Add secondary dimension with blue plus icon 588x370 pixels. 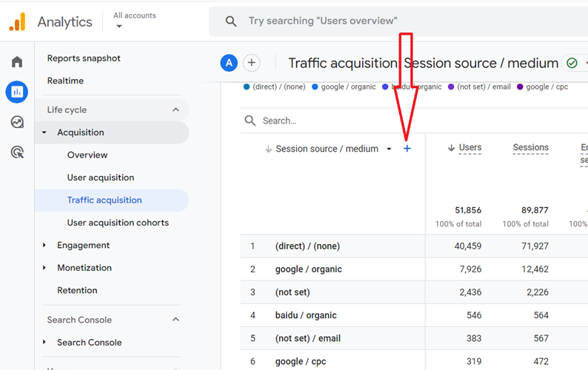coord(407,149)
